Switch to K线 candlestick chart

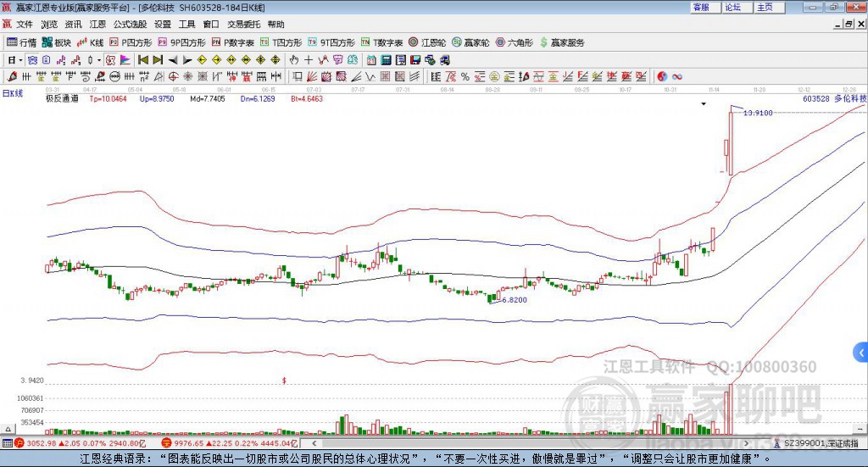coord(90,42)
